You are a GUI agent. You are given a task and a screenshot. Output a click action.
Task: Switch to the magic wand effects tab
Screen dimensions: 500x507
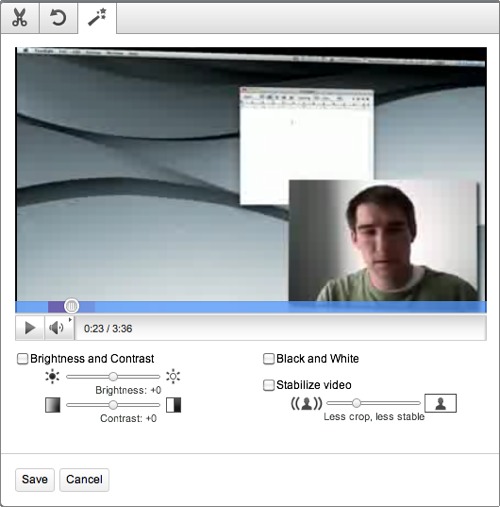coord(97,18)
